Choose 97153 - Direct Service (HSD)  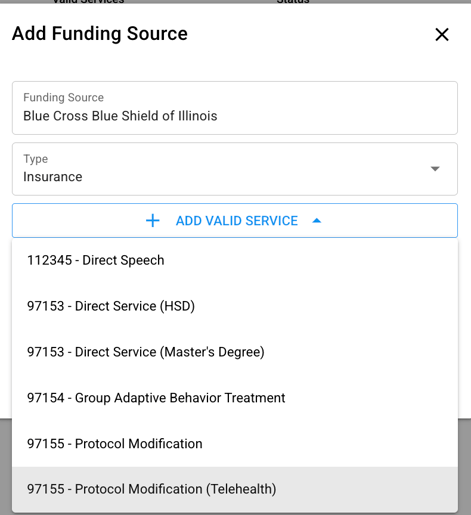tap(235, 306)
